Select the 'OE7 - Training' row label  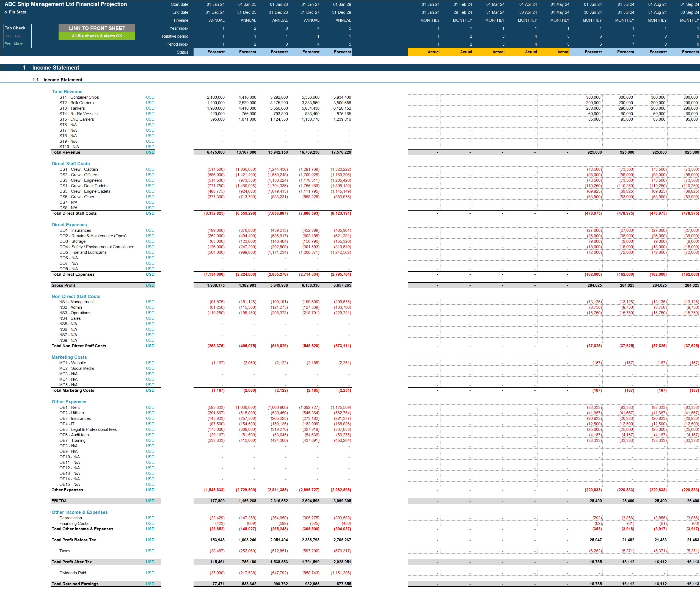click(72, 440)
